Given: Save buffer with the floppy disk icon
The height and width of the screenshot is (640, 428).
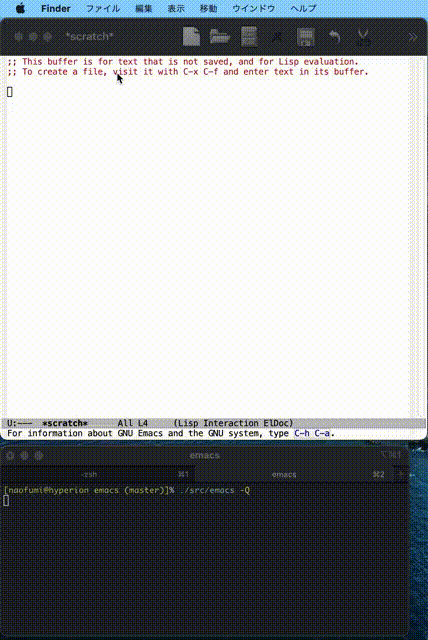Looking at the screenshot, I should [306, 37].
